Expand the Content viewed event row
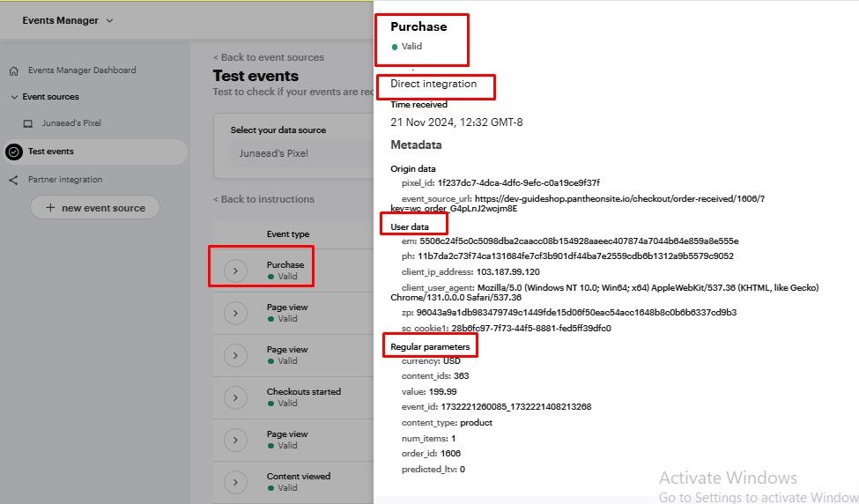The image size is (859, 504). (235, 482)
